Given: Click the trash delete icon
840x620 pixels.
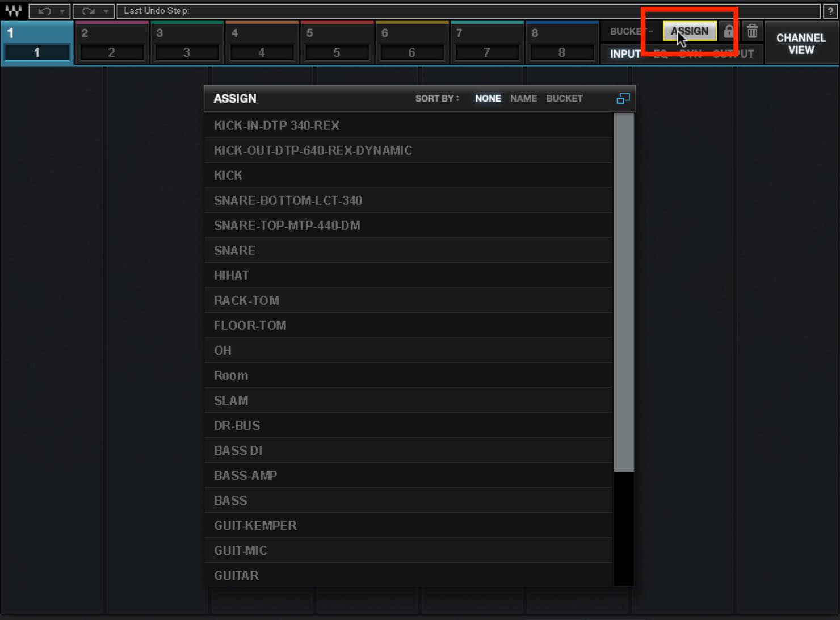Looking at the screenshot, I should click(753, 31).
